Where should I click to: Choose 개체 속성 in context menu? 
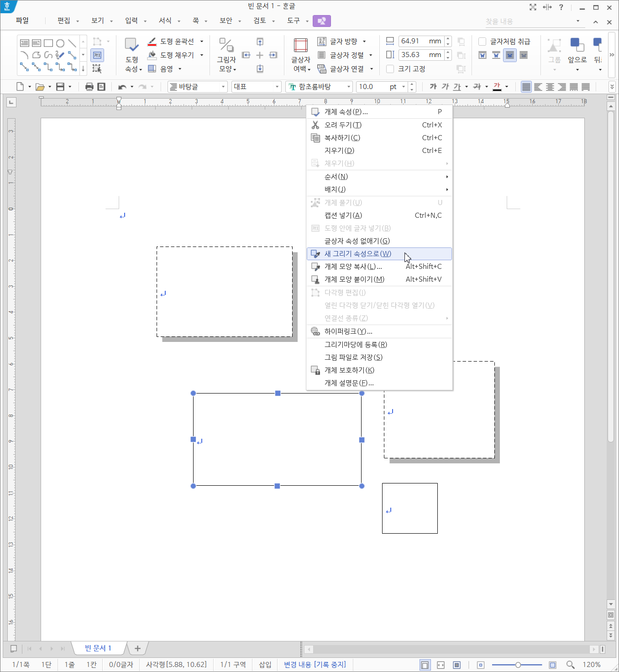(x=379, y=112)
